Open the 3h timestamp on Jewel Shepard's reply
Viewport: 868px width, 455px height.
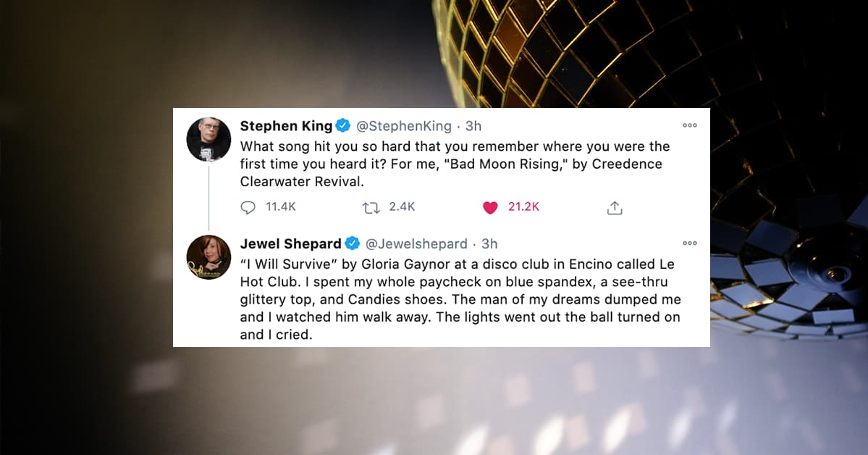(x=490, y=243)
